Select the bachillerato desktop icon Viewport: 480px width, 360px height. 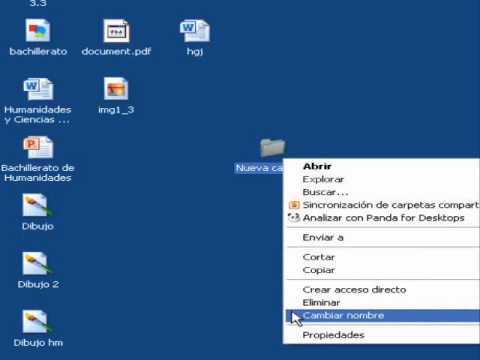38,31
